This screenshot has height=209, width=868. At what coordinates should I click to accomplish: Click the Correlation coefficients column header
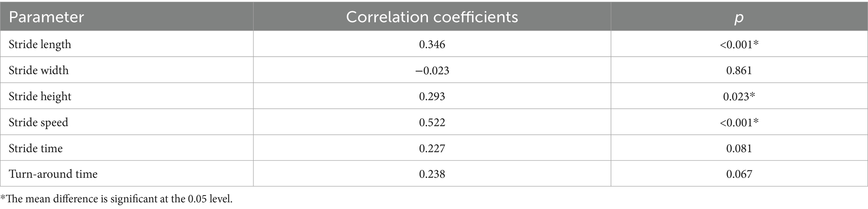[x=432, y=17]
